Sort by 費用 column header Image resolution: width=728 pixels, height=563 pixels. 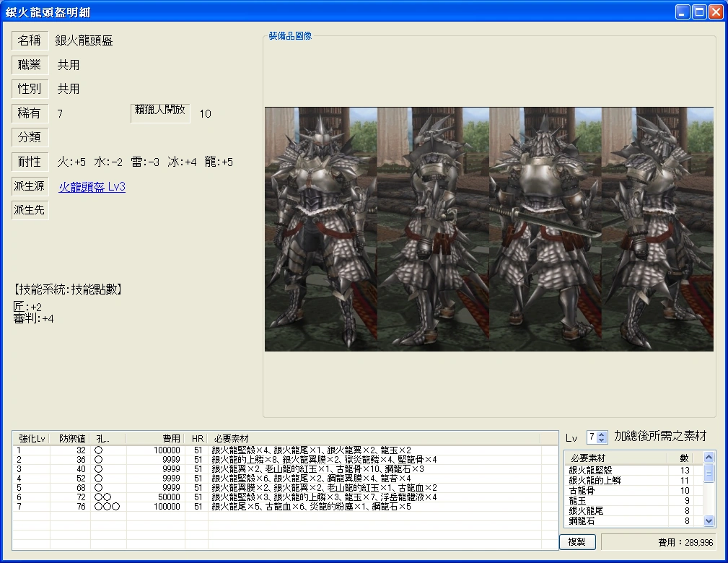coord(155,439)
